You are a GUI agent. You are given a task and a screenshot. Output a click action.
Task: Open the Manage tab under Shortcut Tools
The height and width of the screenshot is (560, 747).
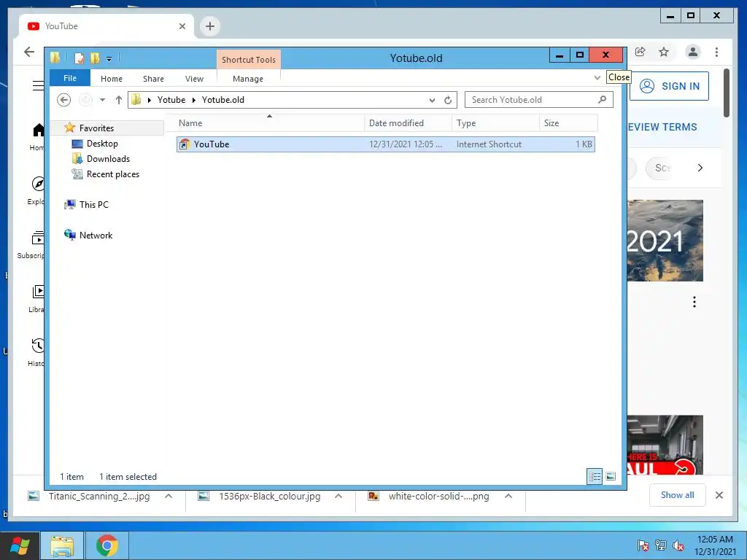248,79
